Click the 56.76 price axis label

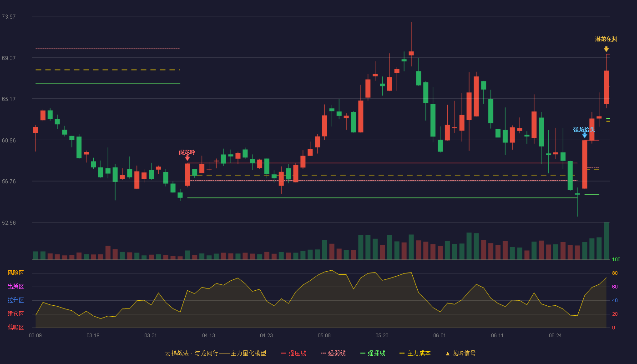[9, 181]
